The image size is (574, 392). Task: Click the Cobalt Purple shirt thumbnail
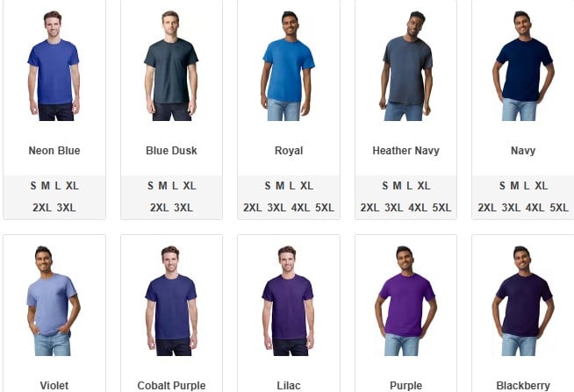point(171,301)
